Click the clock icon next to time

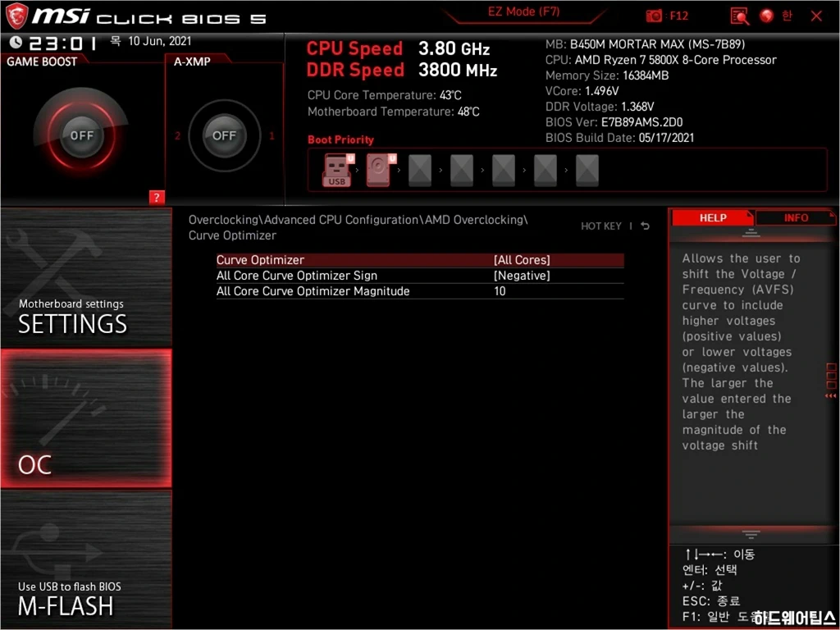(16, 42)
